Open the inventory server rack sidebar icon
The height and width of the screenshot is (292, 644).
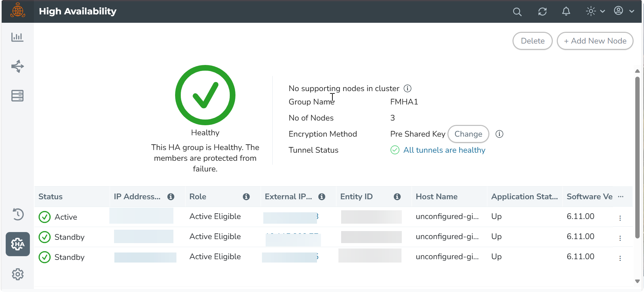point(17,96)
